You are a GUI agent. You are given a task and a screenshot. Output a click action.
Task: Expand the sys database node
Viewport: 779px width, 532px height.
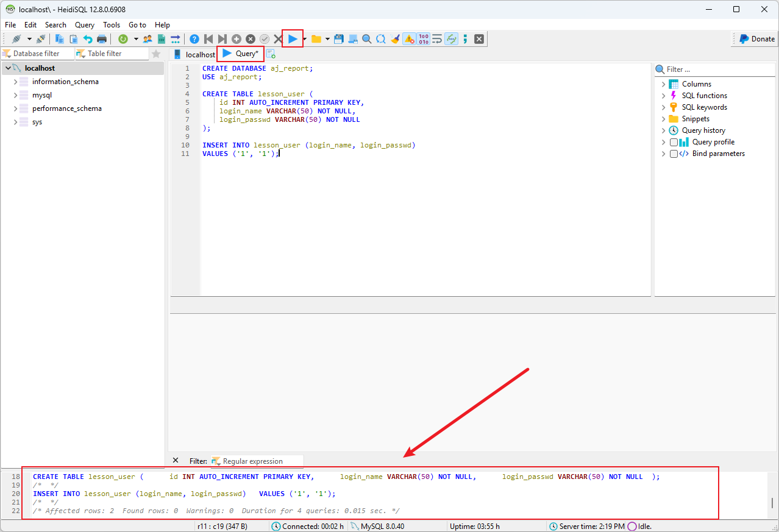click(x=15, y=122)
